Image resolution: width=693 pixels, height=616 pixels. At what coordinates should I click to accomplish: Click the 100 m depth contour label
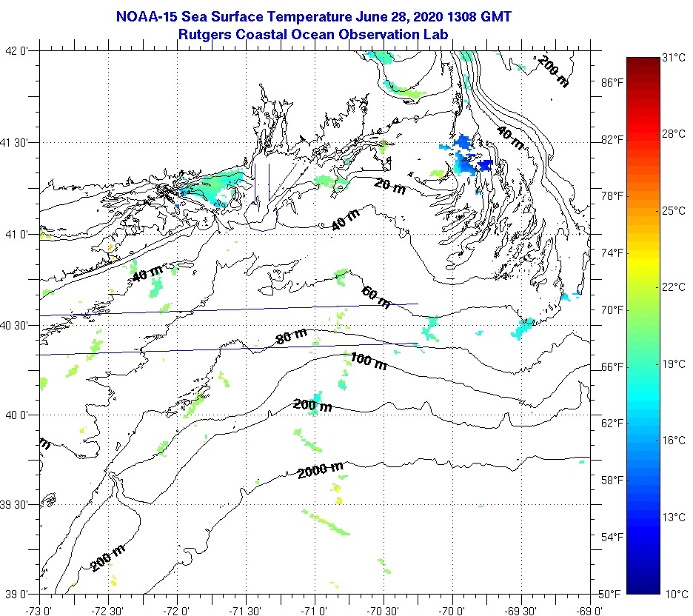(368, 362)
